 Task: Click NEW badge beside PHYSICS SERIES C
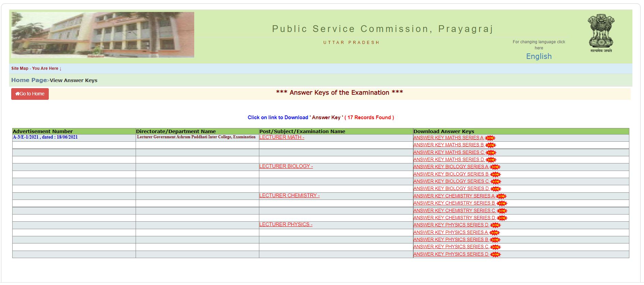tap(495, 247)
